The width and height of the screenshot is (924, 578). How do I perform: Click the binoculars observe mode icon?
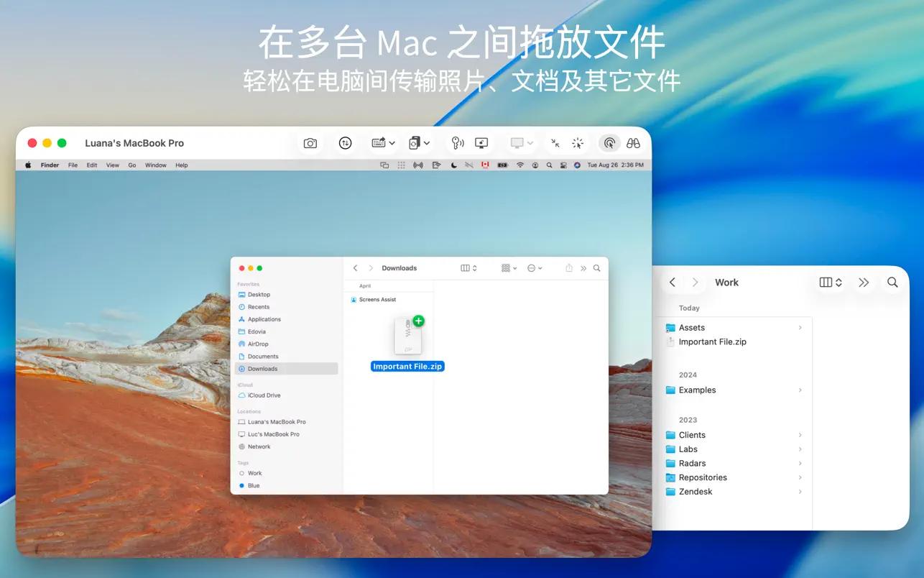(633, 143)
